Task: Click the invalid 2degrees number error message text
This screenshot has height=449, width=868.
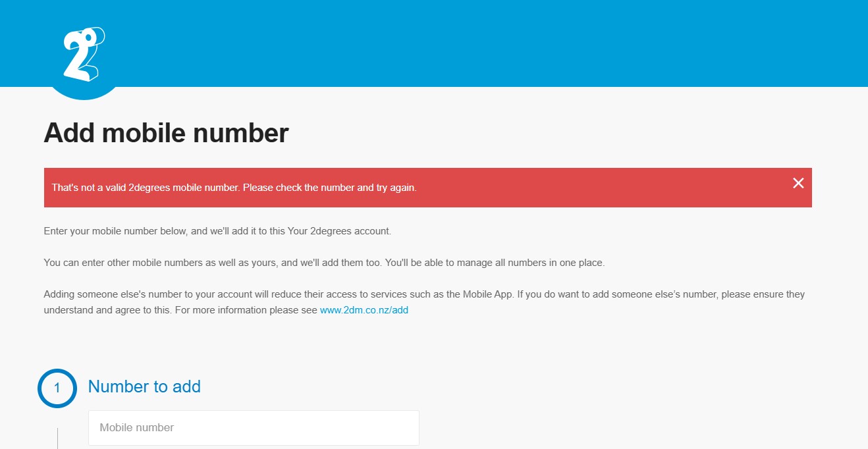Action: 234,188
